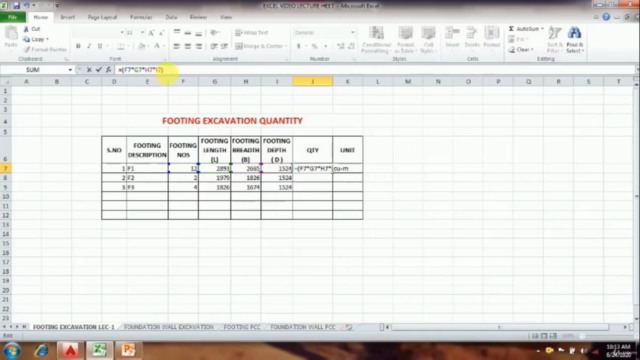Open the File tab
The width and height of the screenshot is (640, 360).
(x=13, y=17)
